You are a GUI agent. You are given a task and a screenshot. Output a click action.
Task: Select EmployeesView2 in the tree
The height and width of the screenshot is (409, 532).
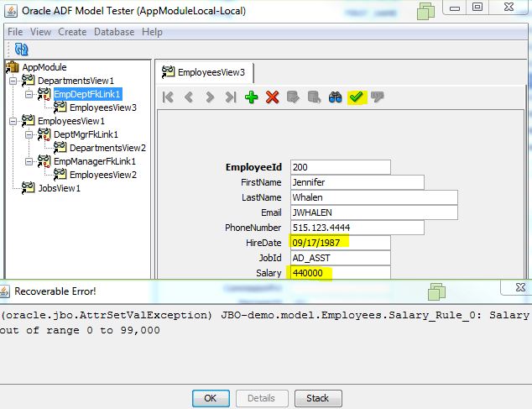(103, 175)
